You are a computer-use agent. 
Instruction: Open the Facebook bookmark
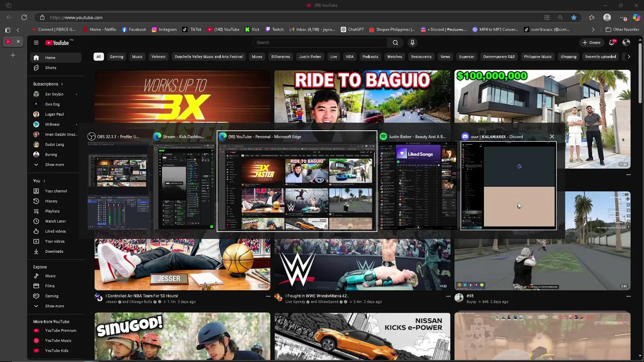click(x=134, y=30)
